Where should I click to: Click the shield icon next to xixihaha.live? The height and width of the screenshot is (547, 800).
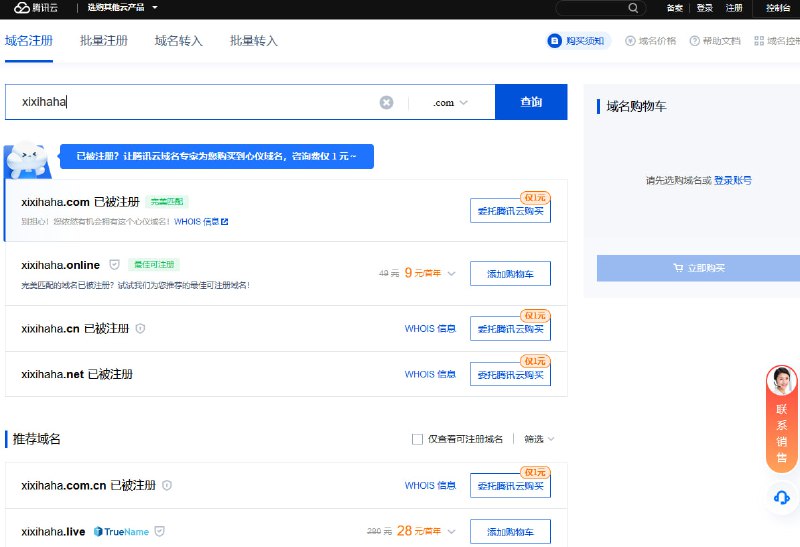tap(160, 532)
